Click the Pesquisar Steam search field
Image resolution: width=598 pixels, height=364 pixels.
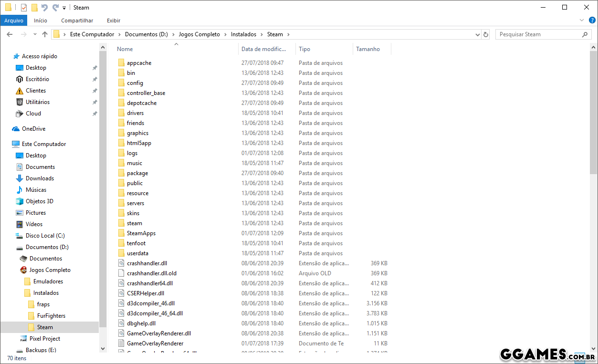coord(538,34)
